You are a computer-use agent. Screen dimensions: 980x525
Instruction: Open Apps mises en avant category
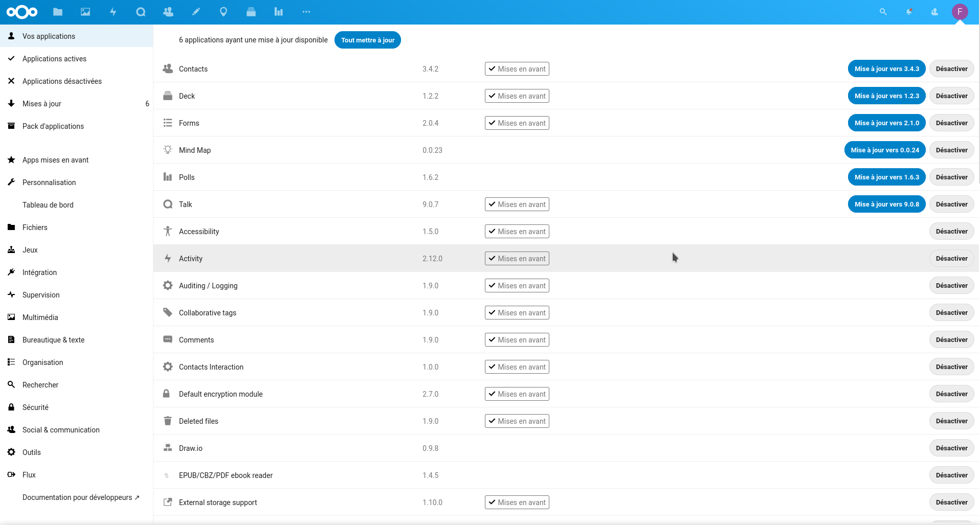pyautogui.click(x=77, y=160)
